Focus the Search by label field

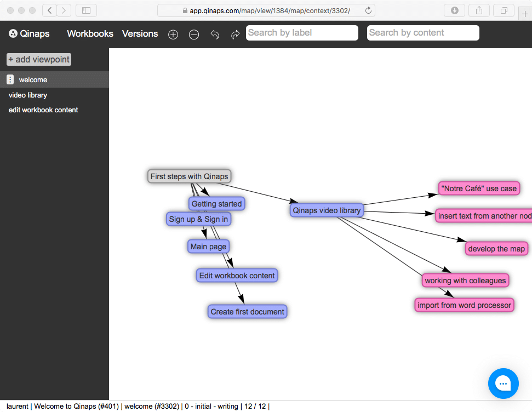pos(302,33)
